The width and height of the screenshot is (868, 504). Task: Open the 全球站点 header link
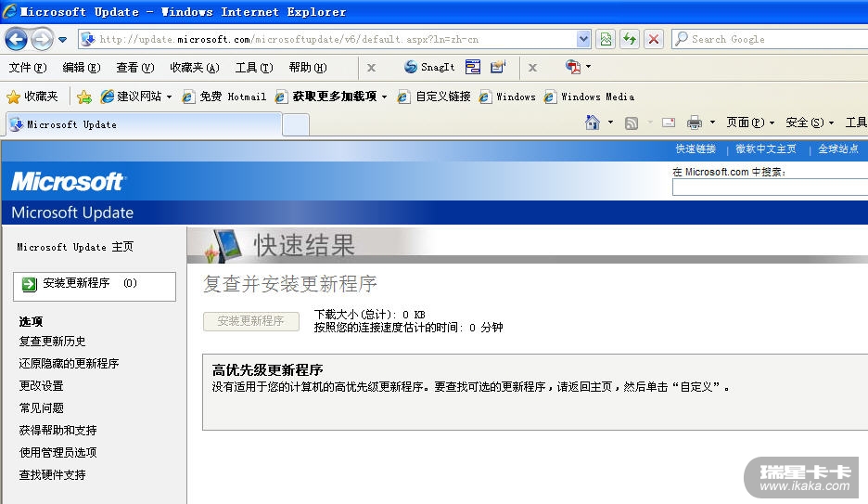click(838, 149)
